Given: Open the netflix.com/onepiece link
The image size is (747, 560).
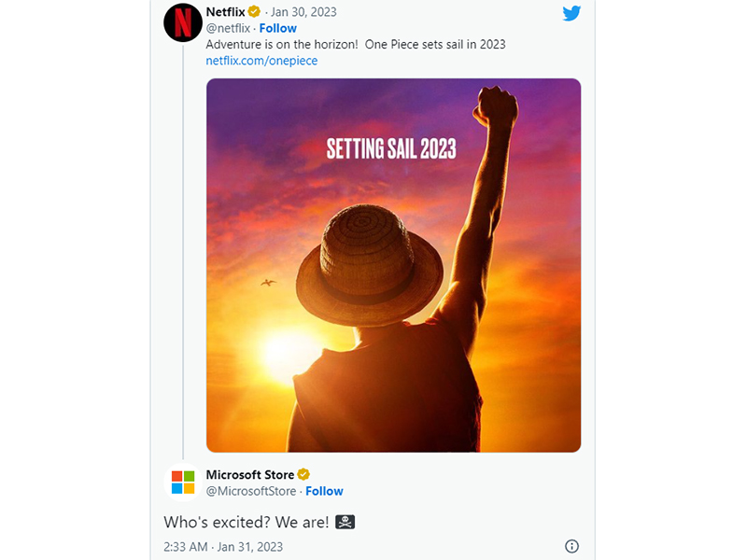Looking at the screenshot, I should (261, 61).
